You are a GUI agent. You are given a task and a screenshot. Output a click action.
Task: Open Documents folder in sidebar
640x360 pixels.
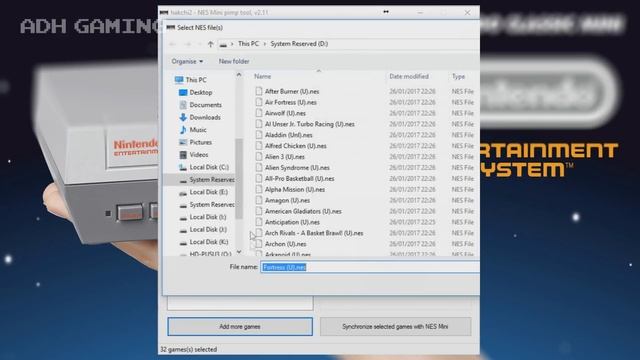coord(206,105)
